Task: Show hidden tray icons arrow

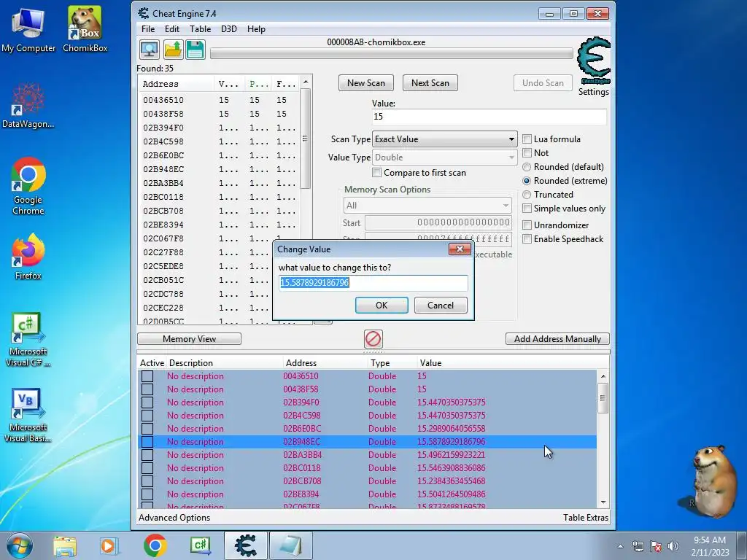Action: click(620, 546)
